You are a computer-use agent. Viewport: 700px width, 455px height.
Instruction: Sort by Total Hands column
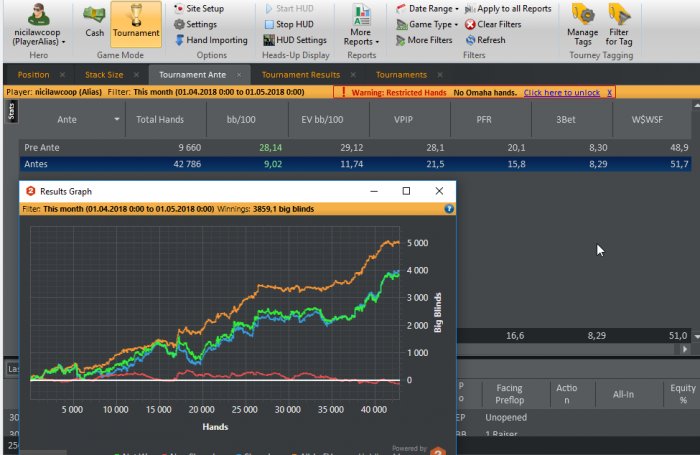pyautogui.click(x=166, y=119)
